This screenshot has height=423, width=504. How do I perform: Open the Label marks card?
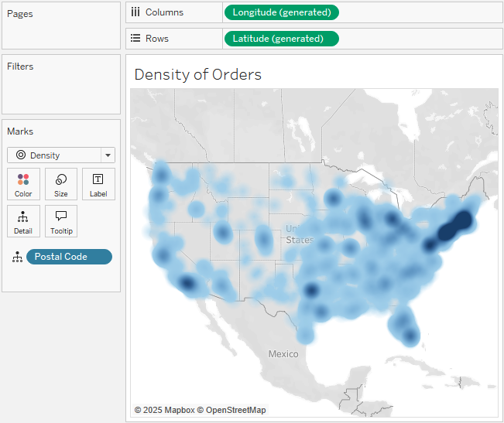click(x=98, y=184)
